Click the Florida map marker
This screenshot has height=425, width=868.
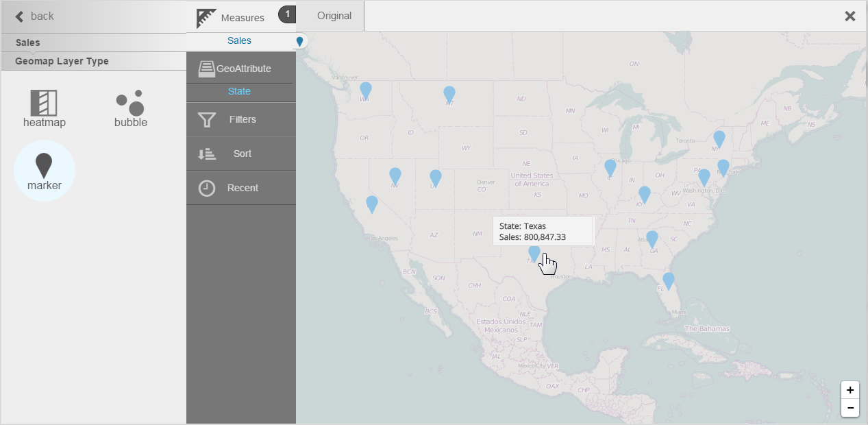pos(668,280)
